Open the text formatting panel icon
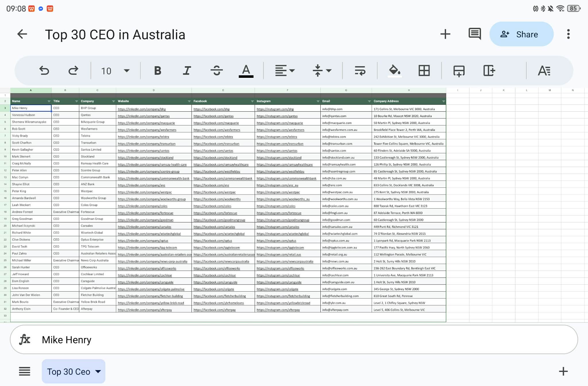 (544, 71)
